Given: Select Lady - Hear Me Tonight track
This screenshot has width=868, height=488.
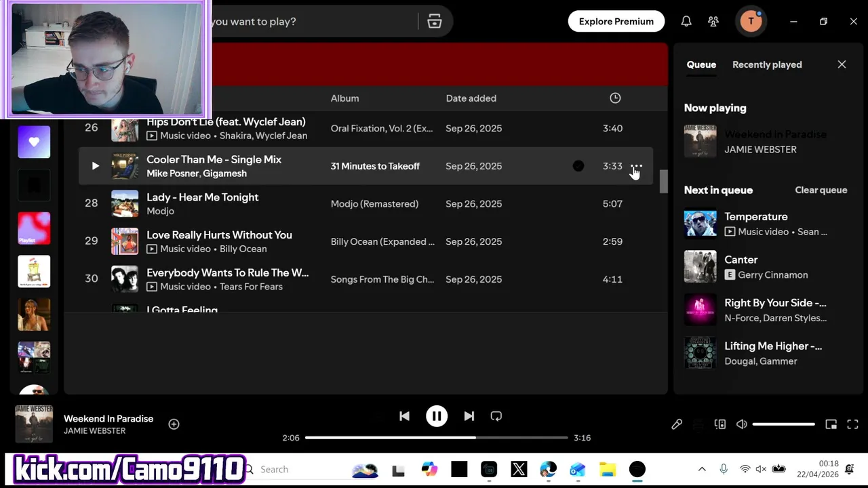Looking at the screenshot, I should coord(366,203).
